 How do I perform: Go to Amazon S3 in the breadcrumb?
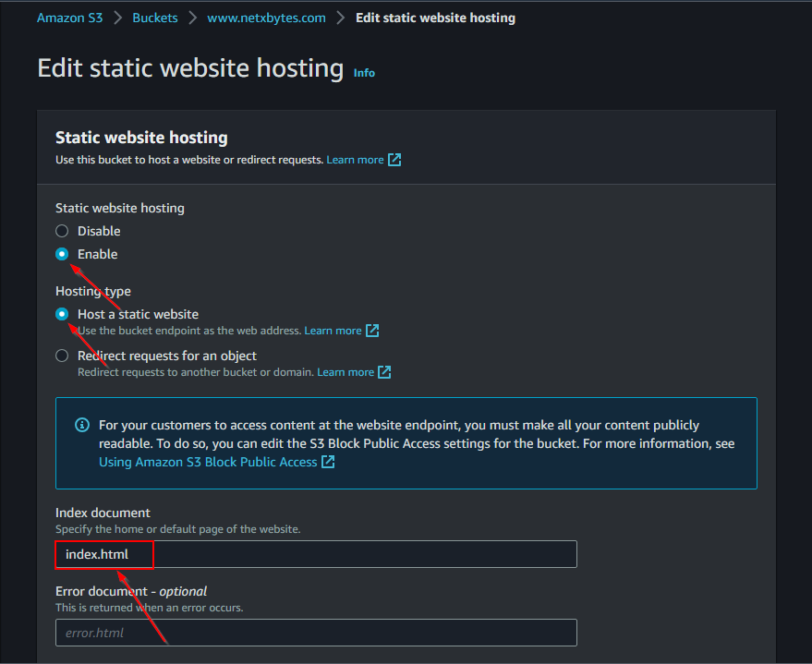point(70,18)
